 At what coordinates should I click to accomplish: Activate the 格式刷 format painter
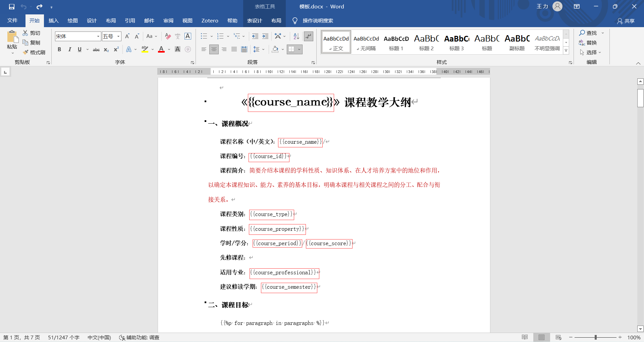point(34,52)
